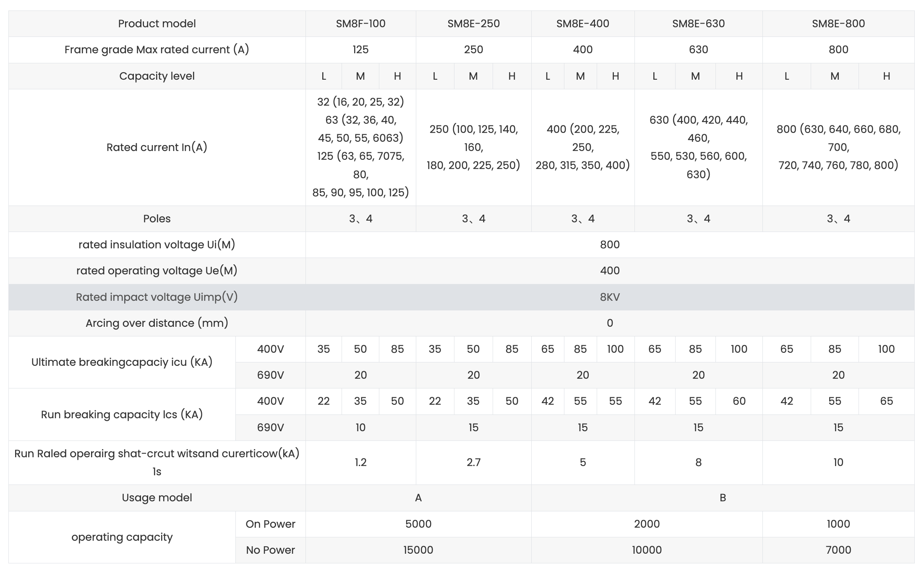The image size is (924, 568).
Task: Click the SM8E-250 column header
Action: (473, 23)
